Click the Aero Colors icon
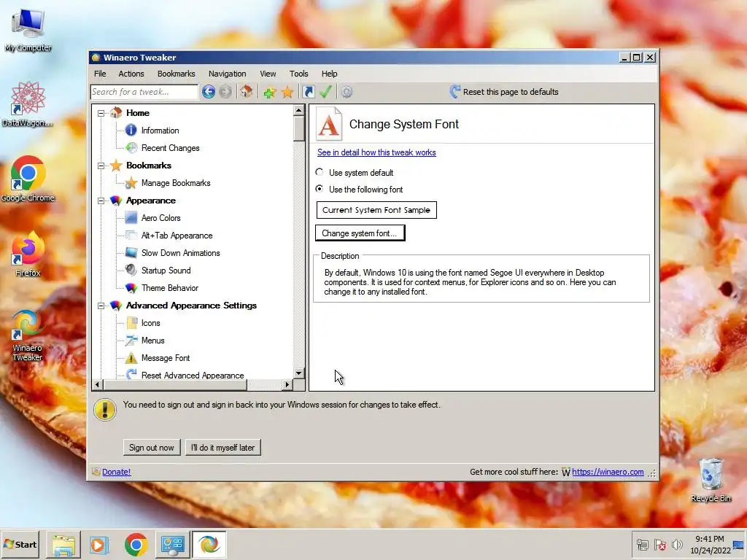Image resolution: width=747 pixels, height=560 pixels. [131, 218]
